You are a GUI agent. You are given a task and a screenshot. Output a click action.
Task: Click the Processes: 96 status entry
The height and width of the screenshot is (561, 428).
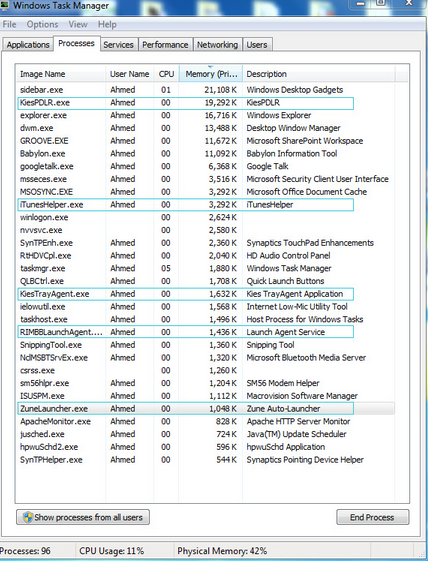pyautogui.click(x=25, y=551)
